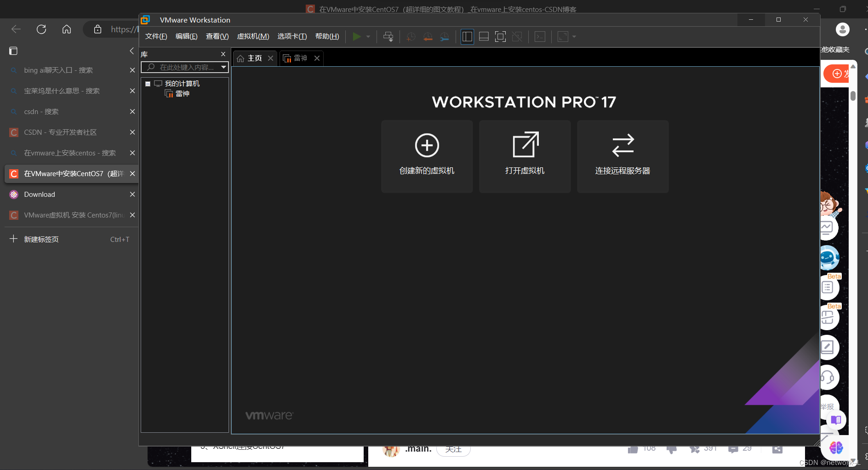Click the Unity mode toolbar icon
Screen dimensions: 868x470
pyautogui.click(x=517, y=37)
